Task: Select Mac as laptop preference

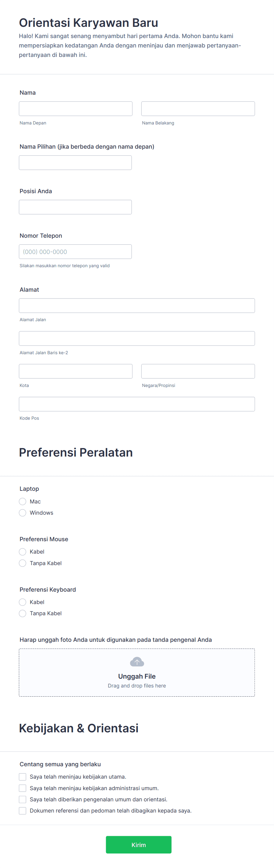Action: pyautogui.click(x=23, y=501)
